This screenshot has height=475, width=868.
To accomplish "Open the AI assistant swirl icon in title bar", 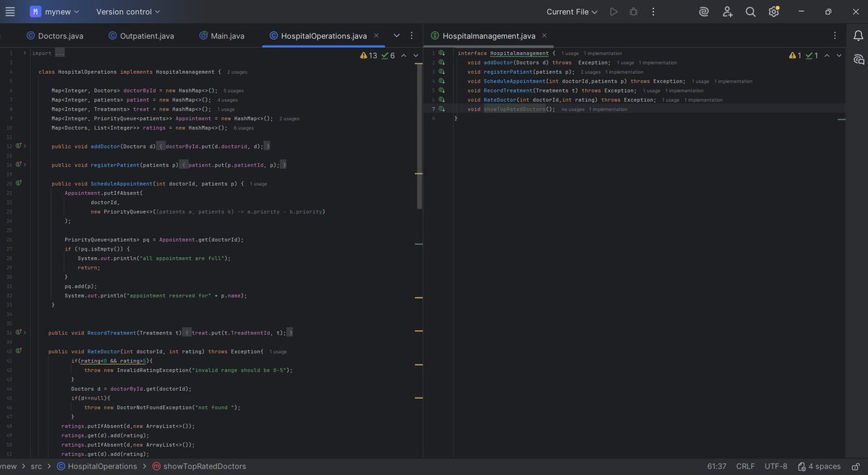I will tap(704, 12).
